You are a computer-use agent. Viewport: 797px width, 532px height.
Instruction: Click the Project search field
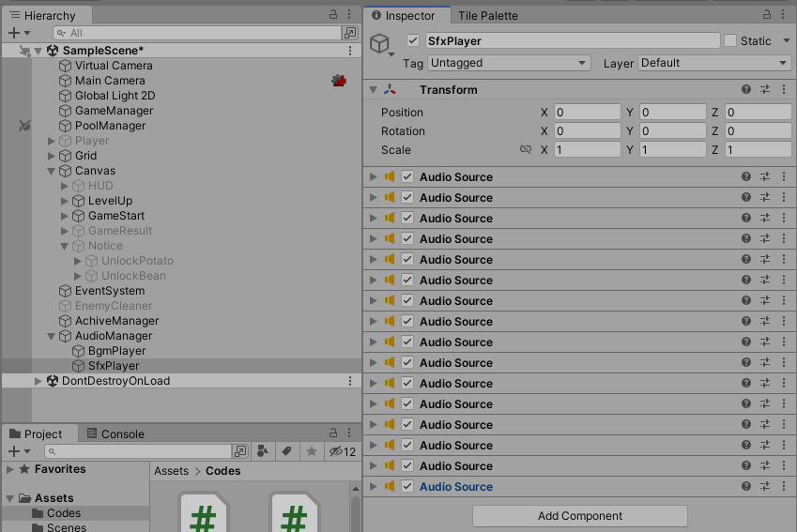[138, 451]
